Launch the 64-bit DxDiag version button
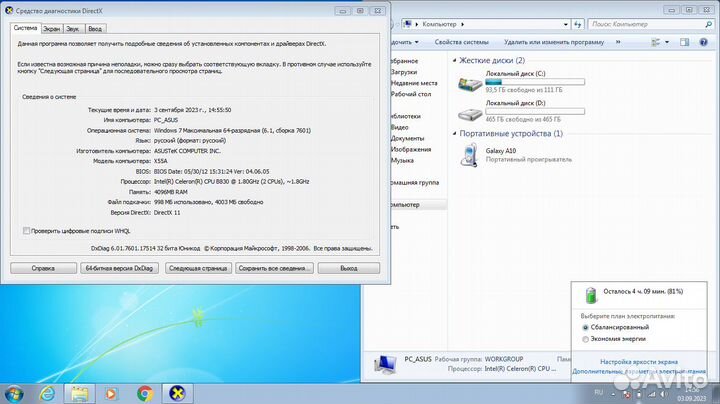The width and height of the screenshot is (720, 404). point(119,268)
